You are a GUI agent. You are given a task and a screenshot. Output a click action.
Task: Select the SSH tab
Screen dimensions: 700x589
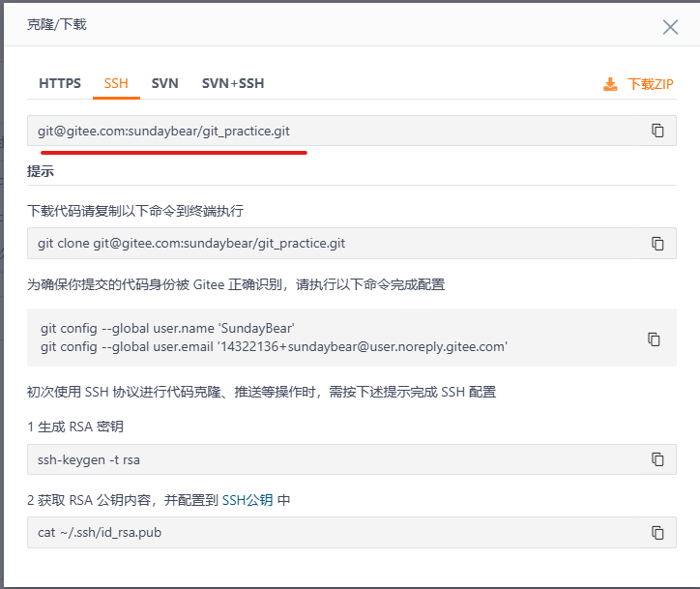116,83
